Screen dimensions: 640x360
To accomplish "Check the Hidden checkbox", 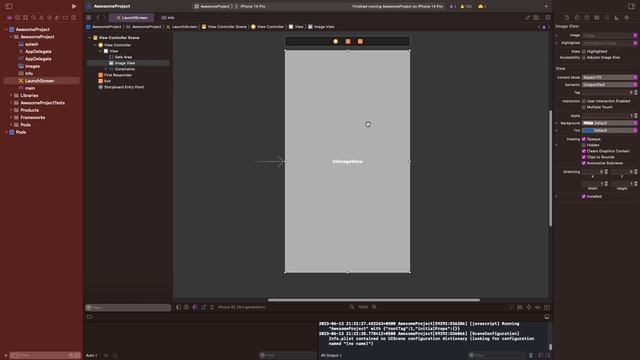I will pyautogui.click(x=584, y=145).
